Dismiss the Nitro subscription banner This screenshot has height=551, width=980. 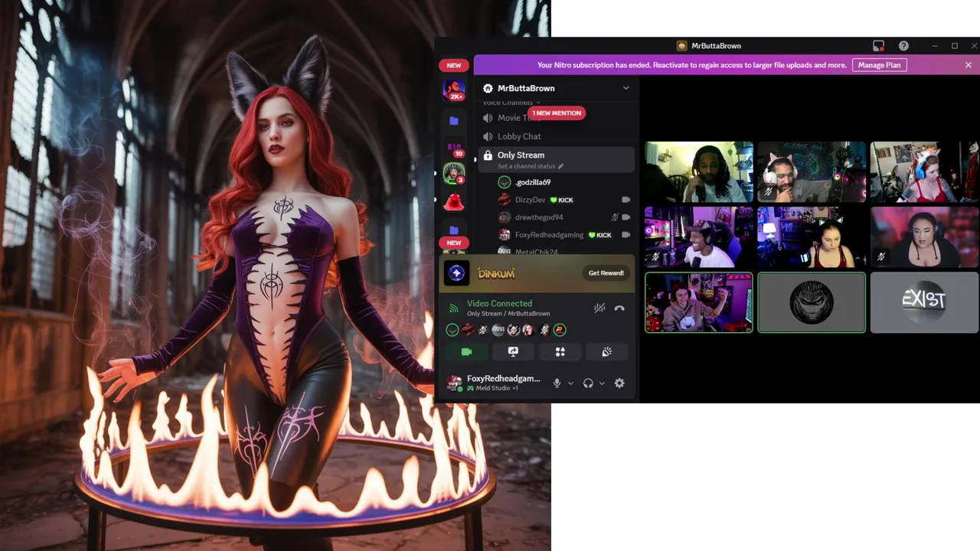pos(968,65)
